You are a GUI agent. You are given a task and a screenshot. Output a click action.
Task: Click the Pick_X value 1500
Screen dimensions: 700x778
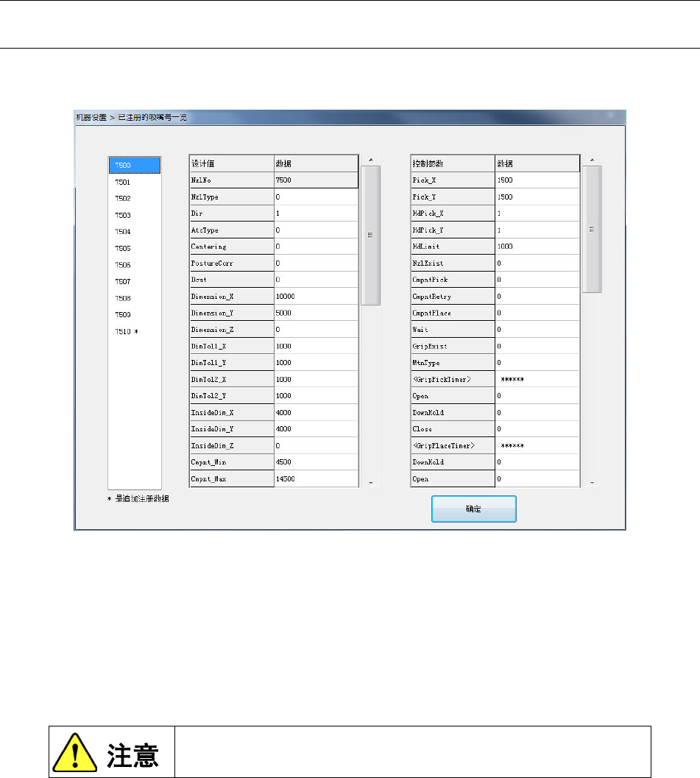coord(537,180)
